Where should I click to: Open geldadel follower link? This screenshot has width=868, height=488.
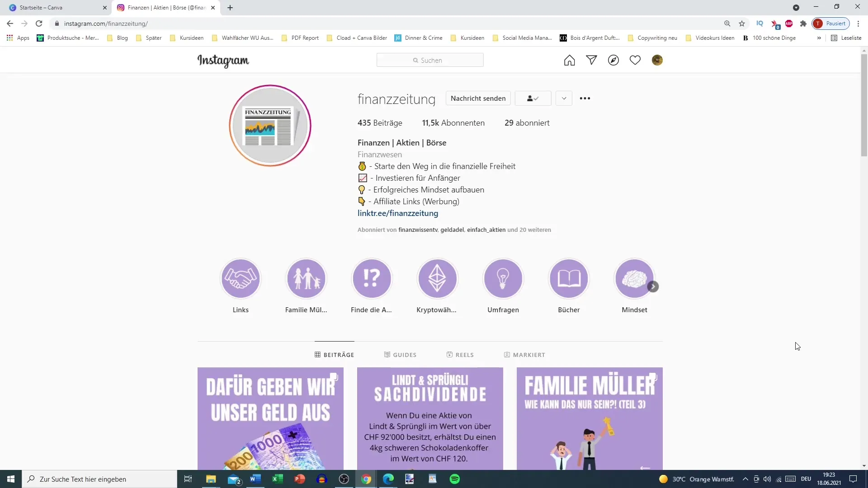(452, 230)
